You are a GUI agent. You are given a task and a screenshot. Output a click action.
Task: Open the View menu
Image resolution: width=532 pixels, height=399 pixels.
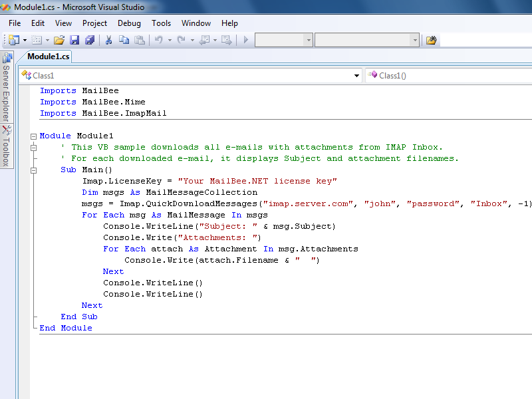click(63, 23)
